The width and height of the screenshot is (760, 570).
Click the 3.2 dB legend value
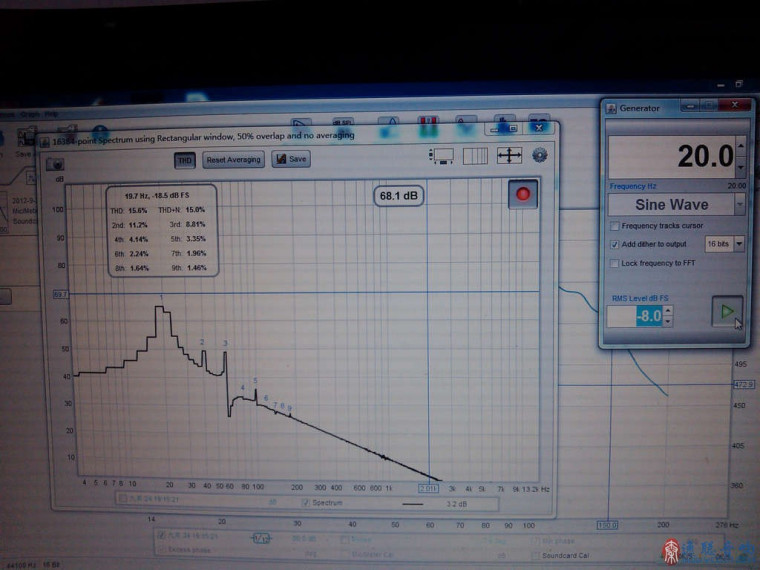(457, 504)
